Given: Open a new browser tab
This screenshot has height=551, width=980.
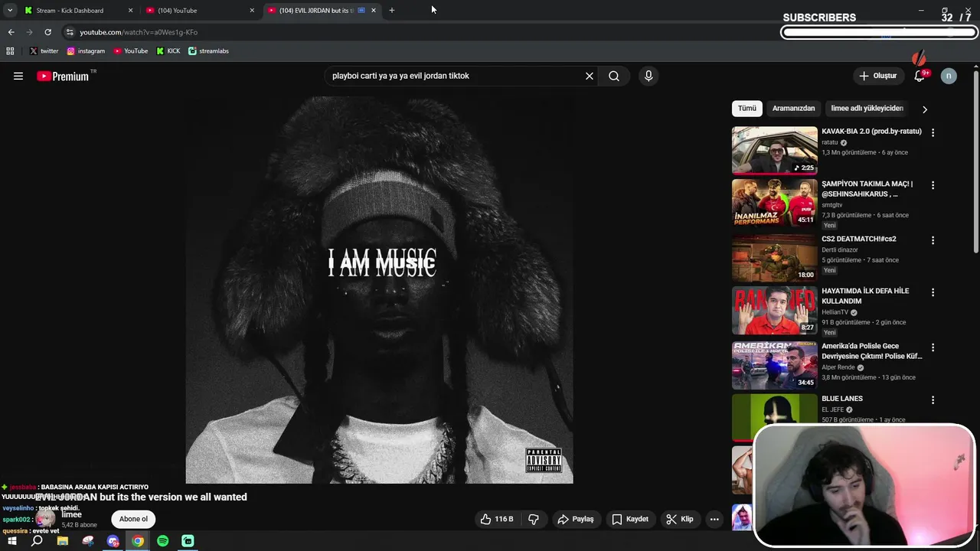Looking at the screenshot, I should pos(392,11).
